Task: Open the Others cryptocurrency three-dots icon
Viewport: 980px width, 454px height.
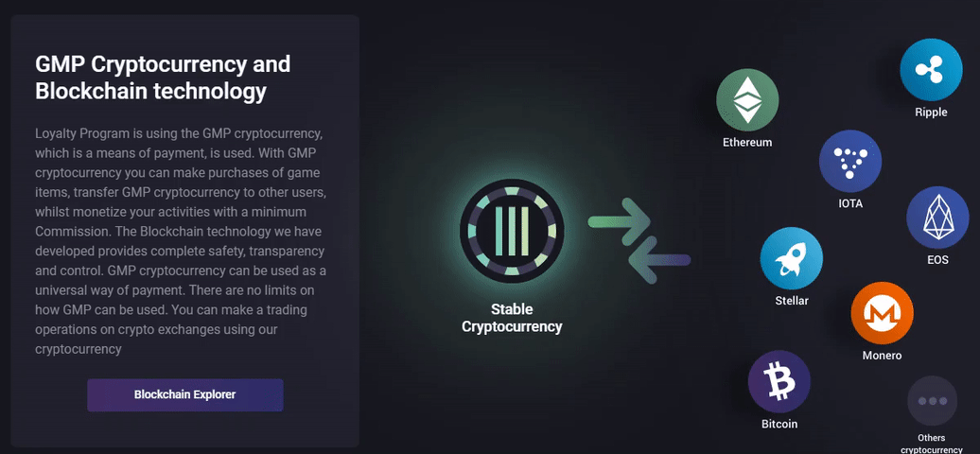Action: 932,401
